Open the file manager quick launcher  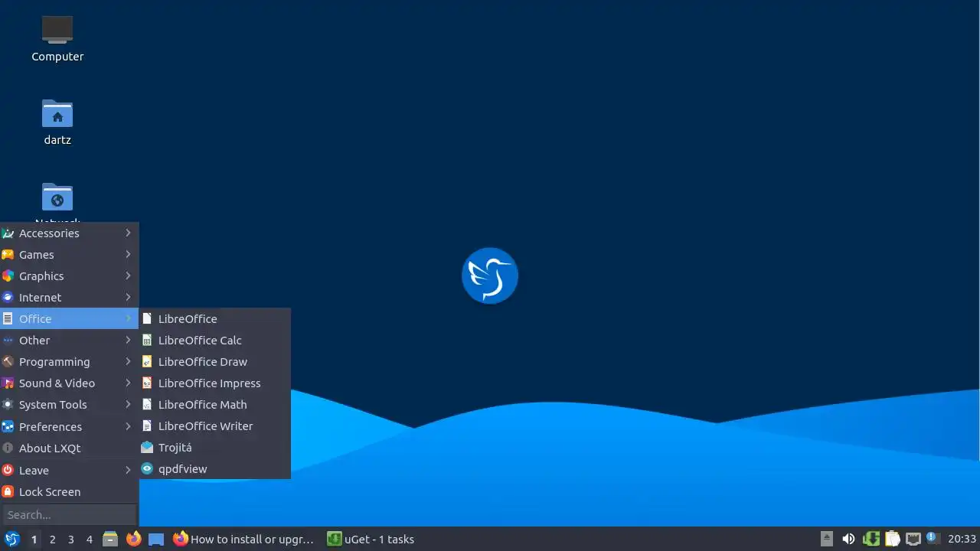pyautogui.click(x=110, y=539)
